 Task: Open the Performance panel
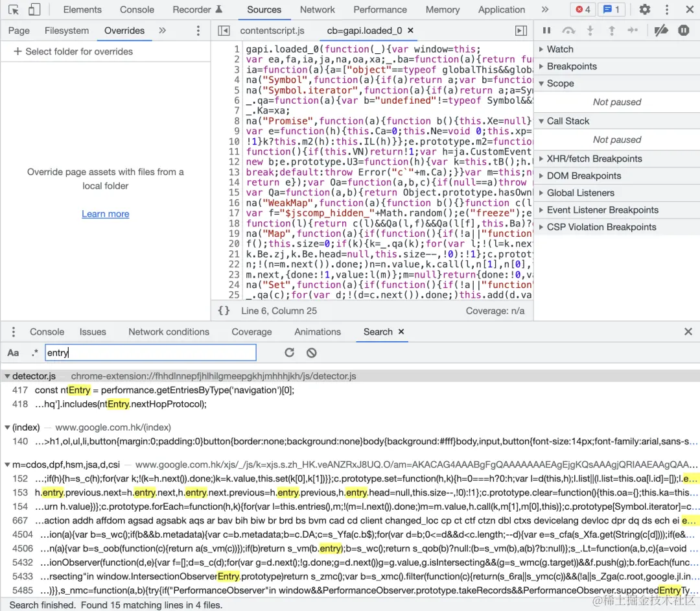380,9
